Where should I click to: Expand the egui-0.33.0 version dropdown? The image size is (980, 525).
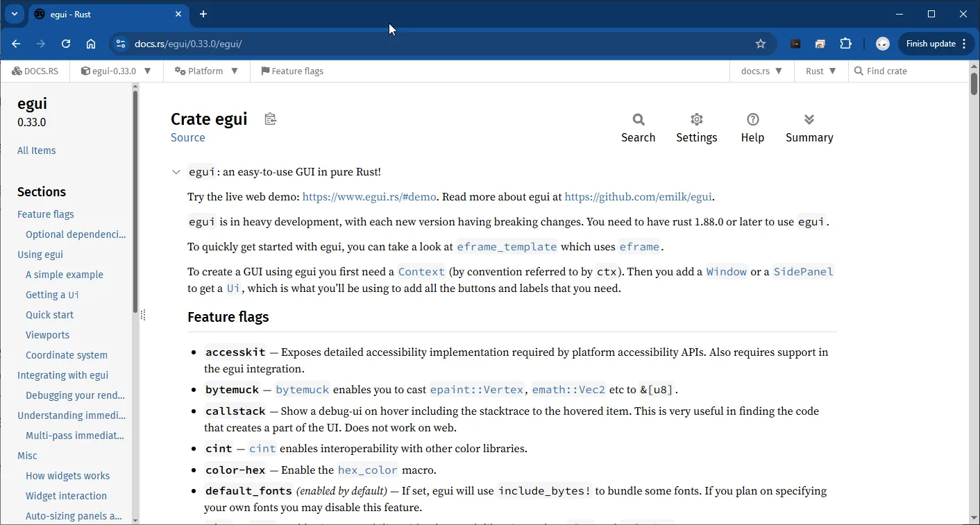117,71
